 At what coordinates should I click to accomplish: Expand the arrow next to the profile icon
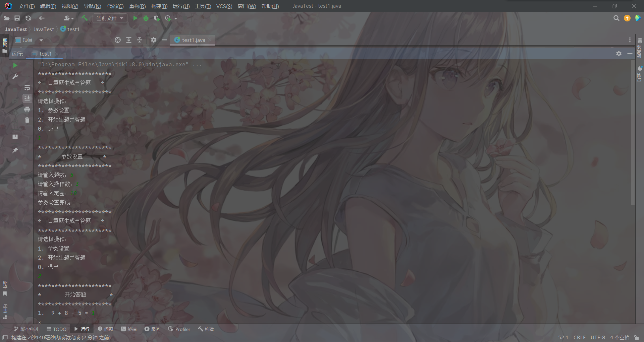[x=176, y=18]
